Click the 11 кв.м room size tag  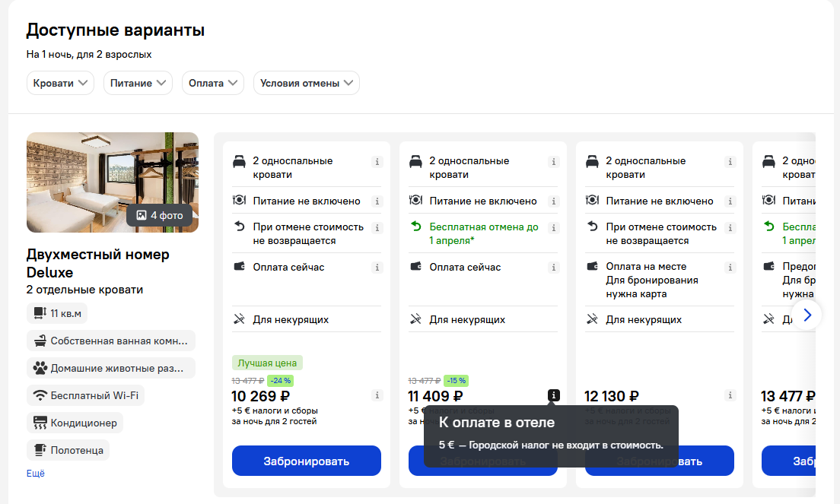click(57, 313)
